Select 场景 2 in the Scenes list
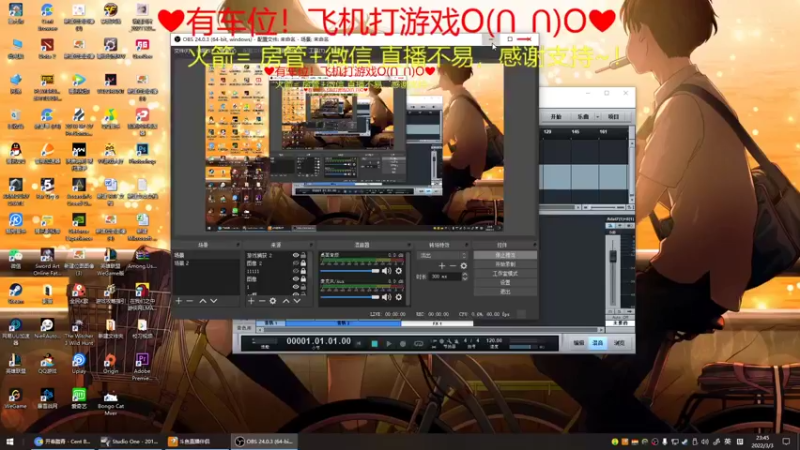 point(206,263)
